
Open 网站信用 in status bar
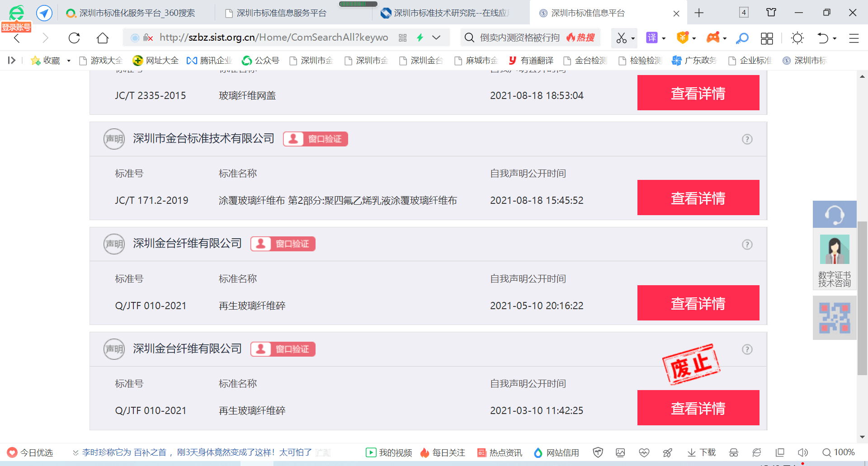pos(557,452)
